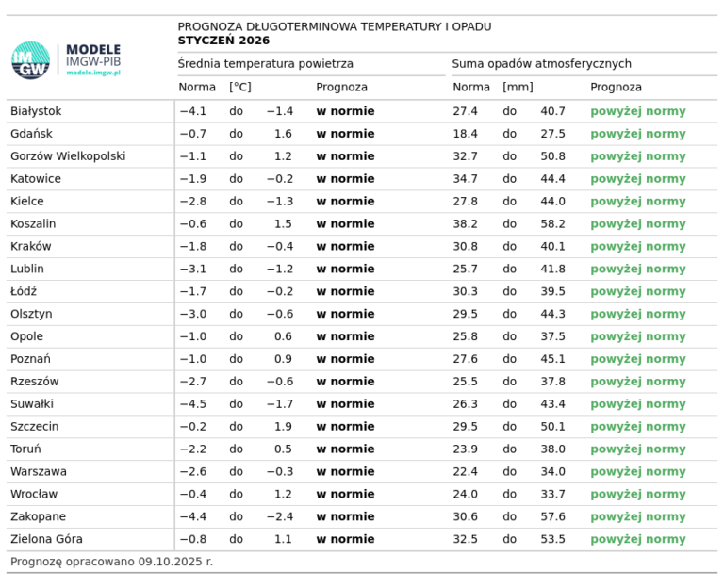The height and width of the screenshot is (588, 724).
Task: Click the IMGW circular logo icon
Action: coord(30,60)
